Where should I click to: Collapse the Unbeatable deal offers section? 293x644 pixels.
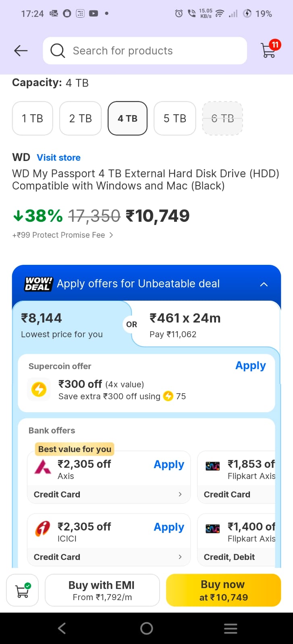[x=264, y=284]
